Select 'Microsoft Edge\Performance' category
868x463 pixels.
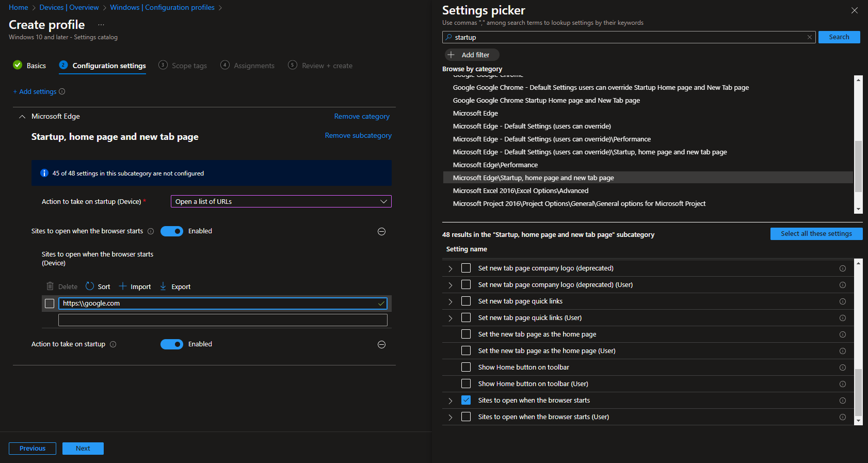(495, 165)
